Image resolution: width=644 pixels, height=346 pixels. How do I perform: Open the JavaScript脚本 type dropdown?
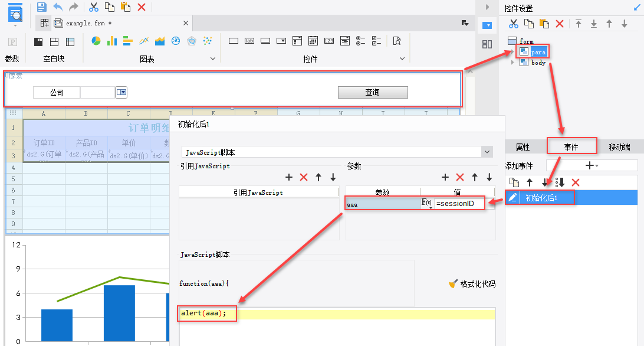click(x=487, y=152)
